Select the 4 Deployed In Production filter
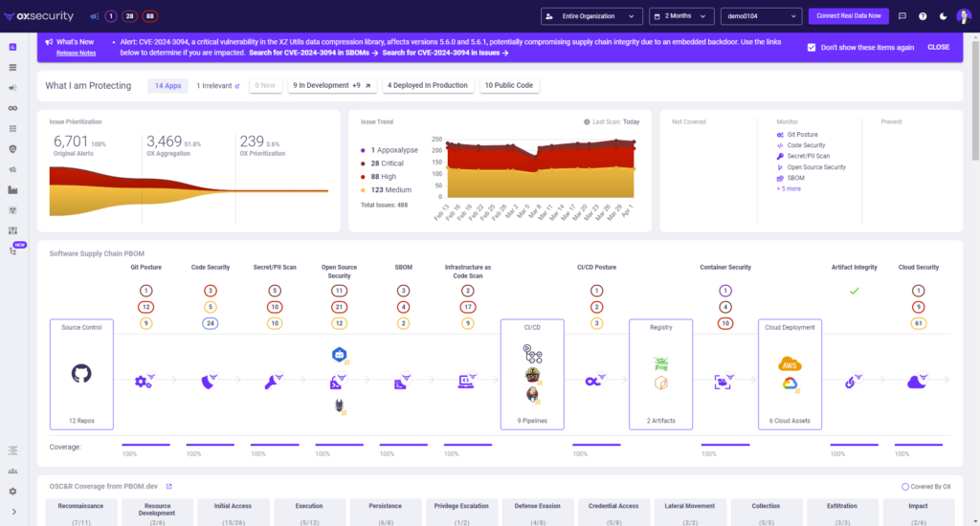The width and height of the screenshot is (980, 526). [428, 85]
